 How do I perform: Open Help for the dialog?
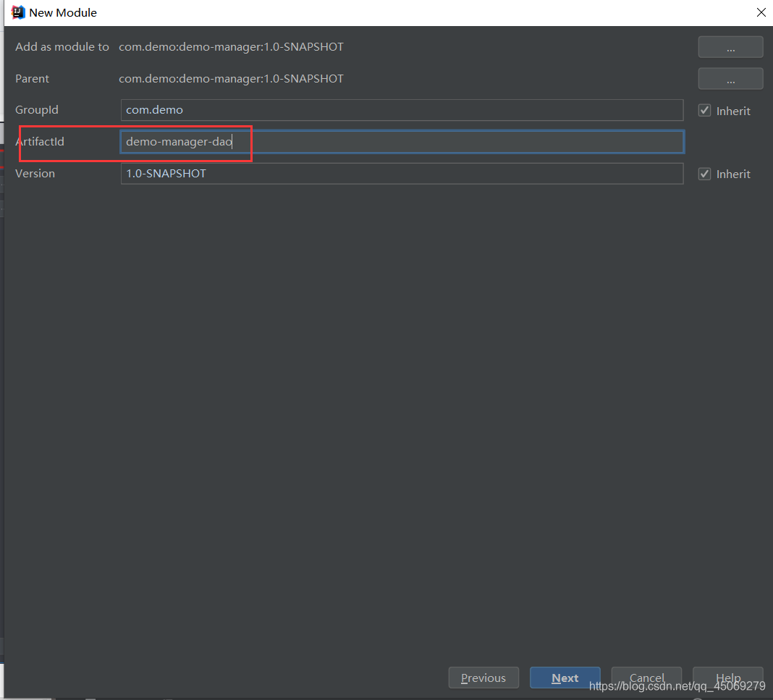click(x=727, y=678)
